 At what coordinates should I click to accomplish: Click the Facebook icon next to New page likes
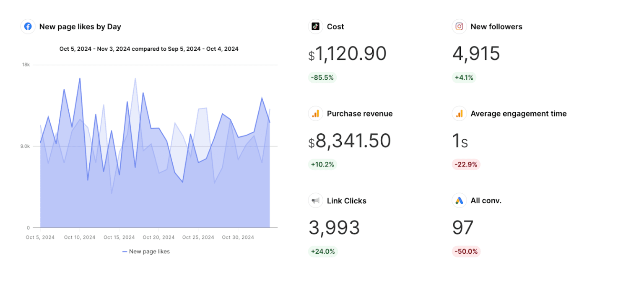point(27,26)
